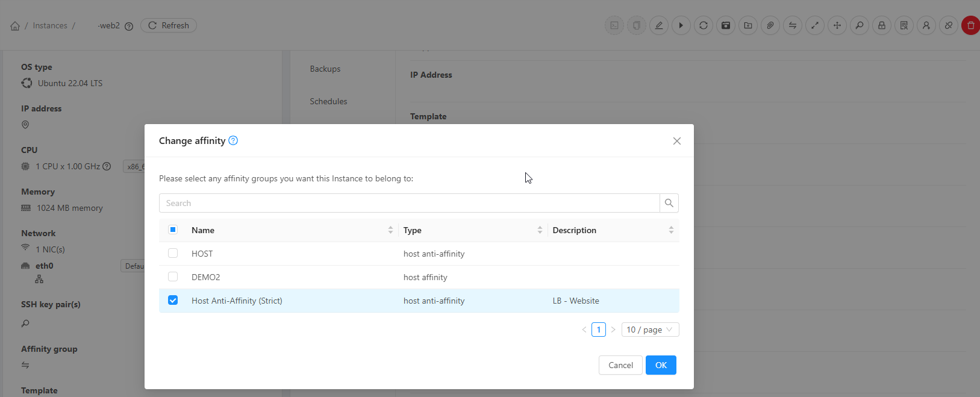Switch to the Backups tab

[x=325, y=69]
